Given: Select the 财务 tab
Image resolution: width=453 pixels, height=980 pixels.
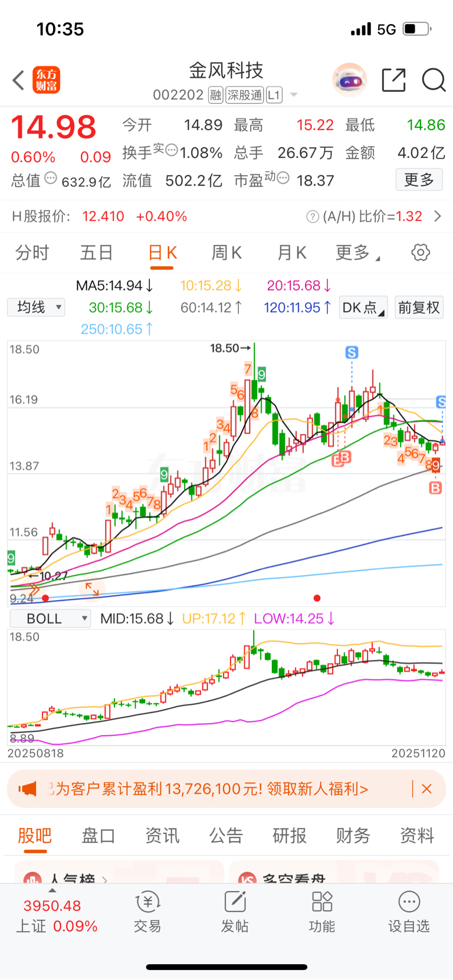Looking at the screenshot, I should click(x=353, y=835).
